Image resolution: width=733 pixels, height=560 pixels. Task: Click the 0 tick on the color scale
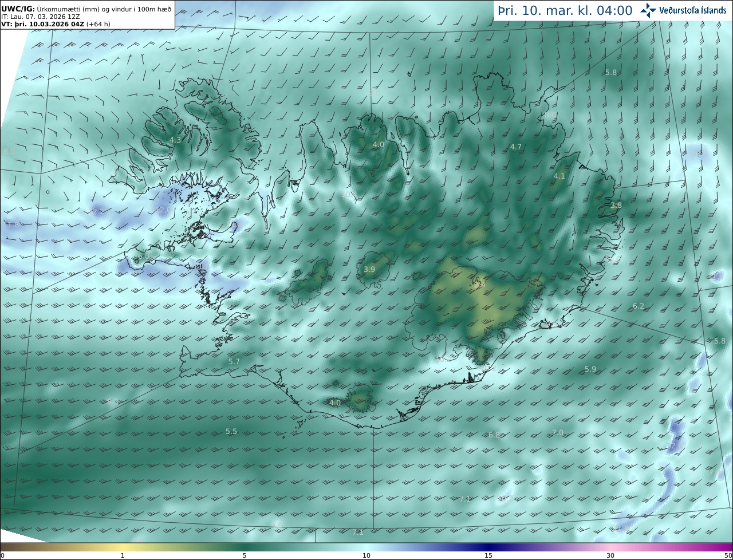[x=2, y=555]
